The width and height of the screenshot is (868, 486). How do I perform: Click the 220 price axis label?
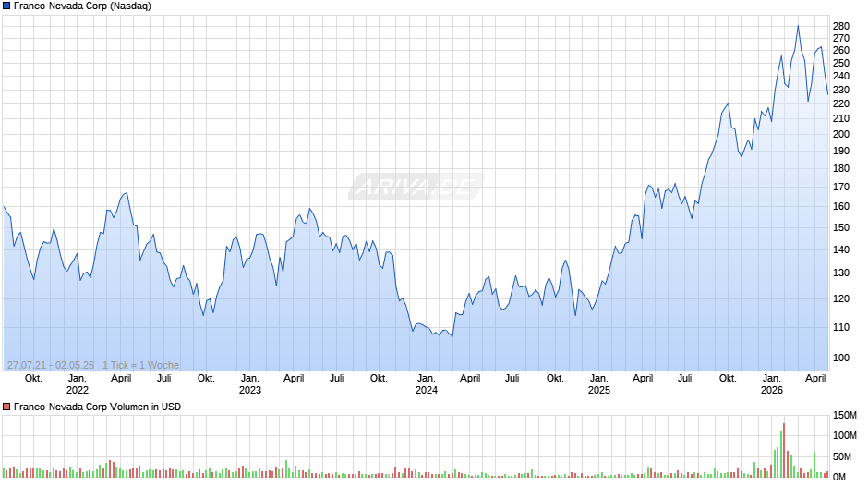(841, 103)
